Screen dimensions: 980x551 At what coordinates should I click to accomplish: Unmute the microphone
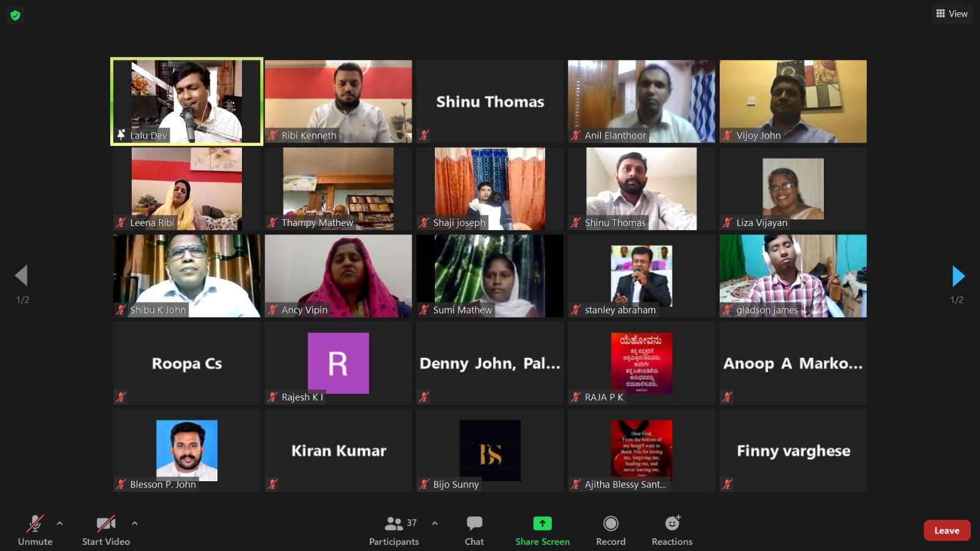[x=35, y=530]
